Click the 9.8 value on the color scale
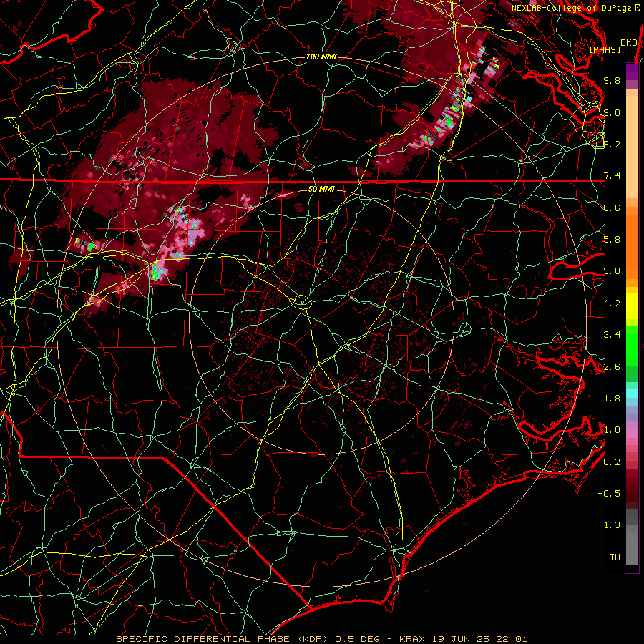Image resolution: width=644 pixels, height=644 pixels. 612,80
